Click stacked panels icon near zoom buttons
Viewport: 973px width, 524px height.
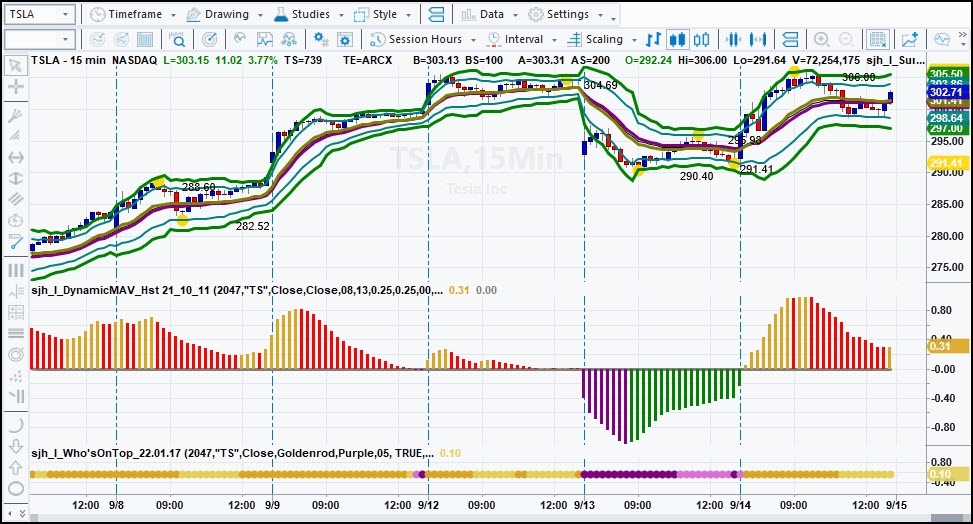pos(790,40)
